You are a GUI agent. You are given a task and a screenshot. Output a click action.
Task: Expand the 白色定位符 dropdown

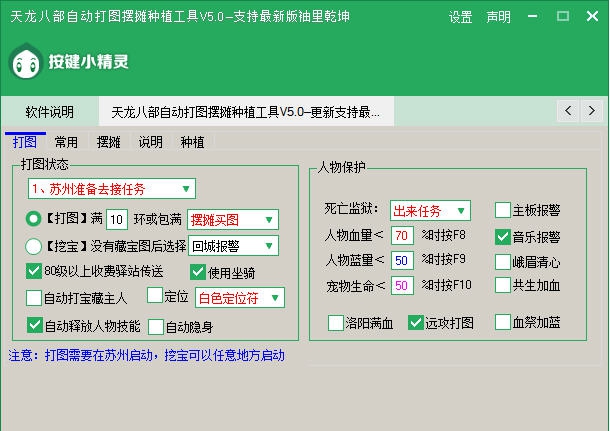point(240,298)
